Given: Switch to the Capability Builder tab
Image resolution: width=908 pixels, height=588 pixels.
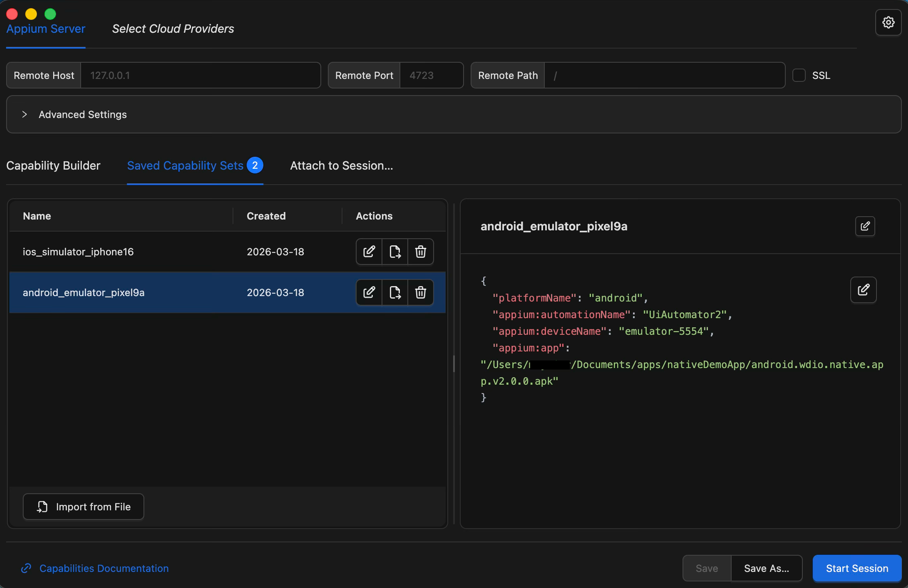Looking at the screenshot, I should pyautogui.click(x=53, y=166).
